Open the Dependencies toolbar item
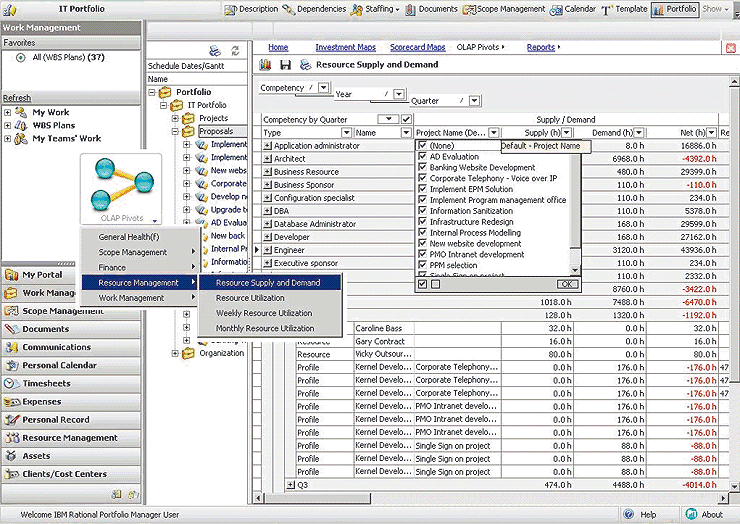 point(314,9)
